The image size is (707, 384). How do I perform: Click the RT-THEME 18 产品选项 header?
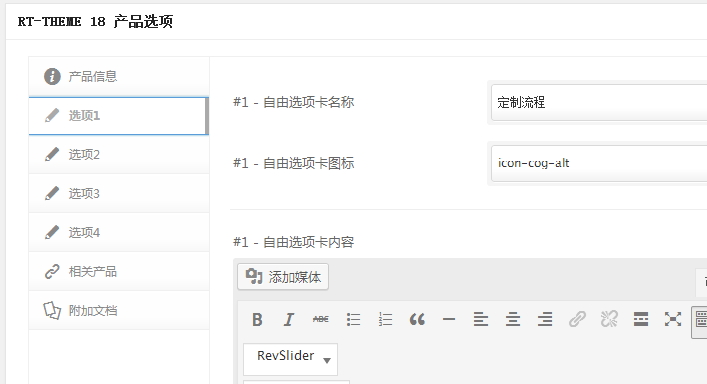pos(95,22)
